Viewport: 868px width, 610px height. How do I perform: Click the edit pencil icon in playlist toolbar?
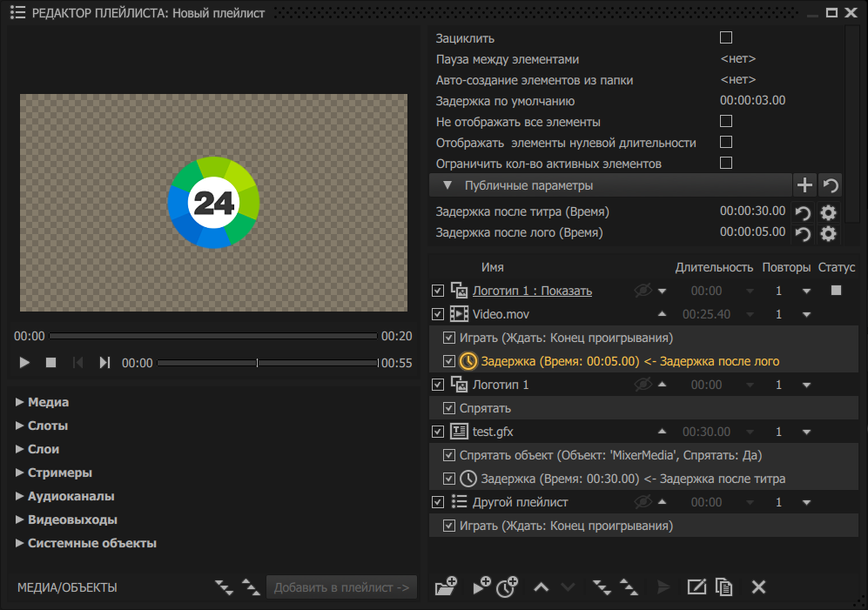[x=696, y=587]
